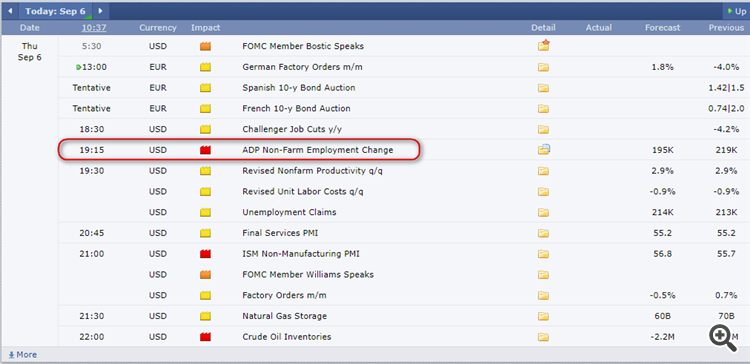
Task: Go to next day arrow
Action: tap(100, 11)
